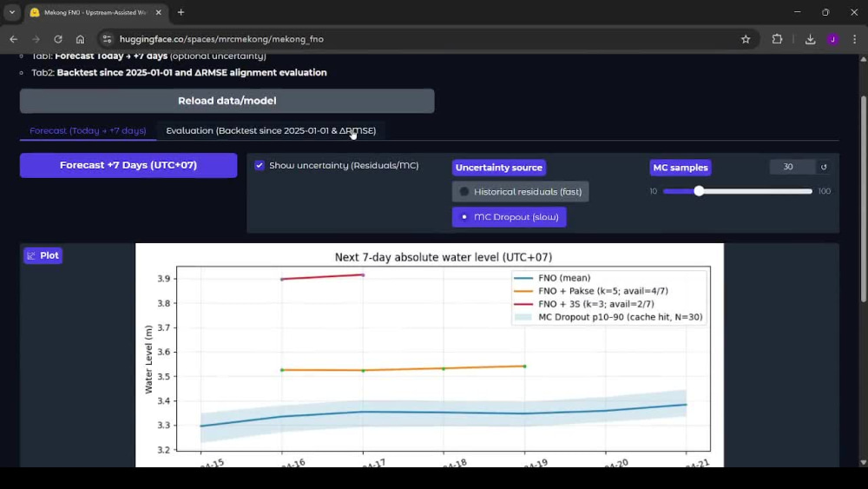Reload the page with the refresh icon
Image resolution: width=868 pixels, height=489 pixels.
(x=58, y=39)
